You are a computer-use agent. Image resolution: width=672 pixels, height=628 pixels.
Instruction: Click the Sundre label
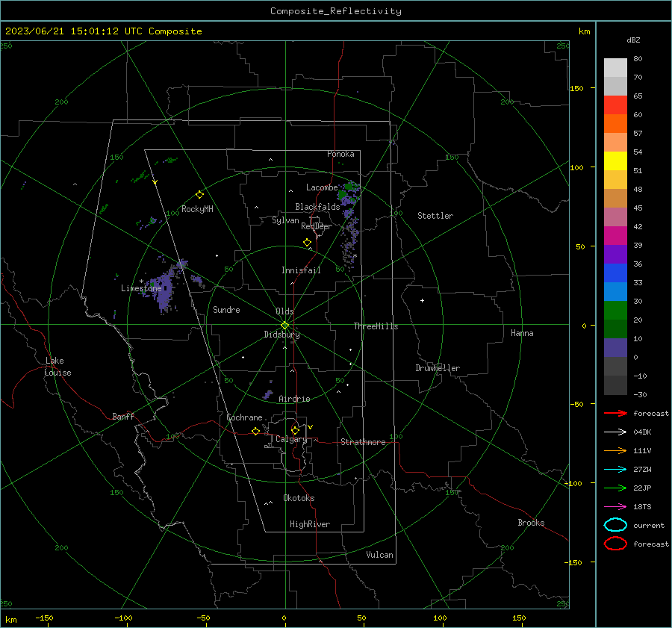coord(226,309)
